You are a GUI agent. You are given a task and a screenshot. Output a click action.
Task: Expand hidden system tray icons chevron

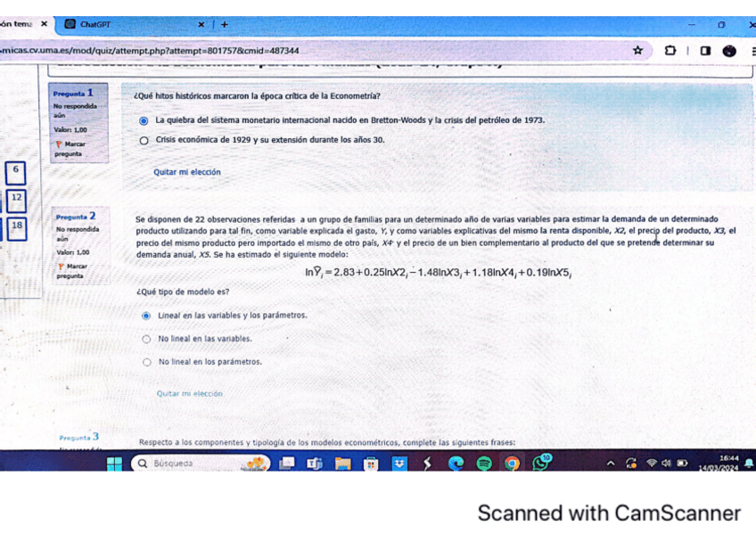tap(611, 464)
